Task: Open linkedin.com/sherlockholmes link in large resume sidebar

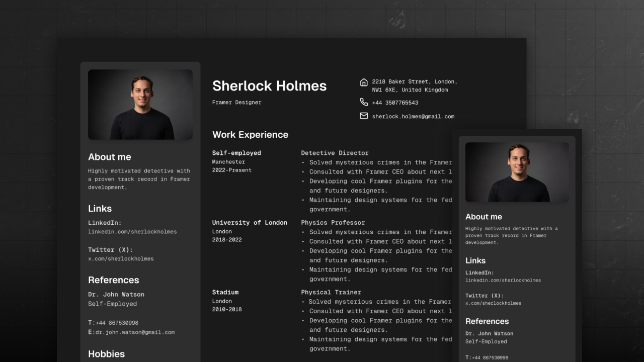Action: (x=132, y=232)
